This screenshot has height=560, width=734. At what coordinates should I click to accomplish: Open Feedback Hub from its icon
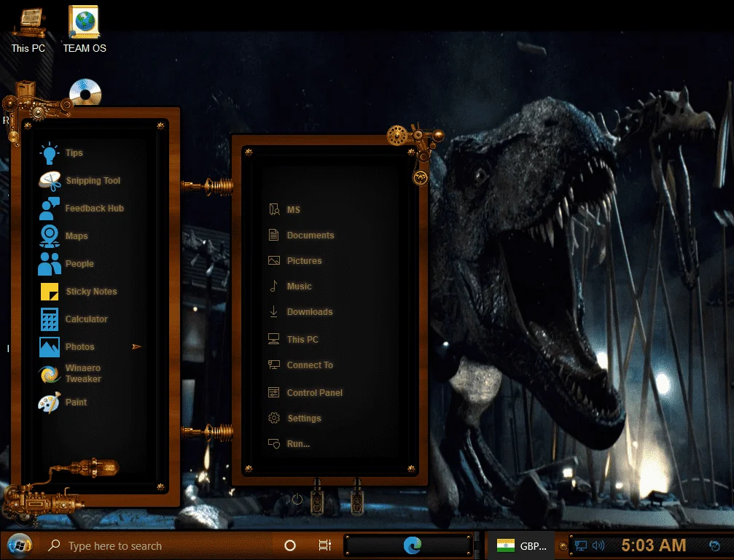pyautogui.click(x=49, y=209)
